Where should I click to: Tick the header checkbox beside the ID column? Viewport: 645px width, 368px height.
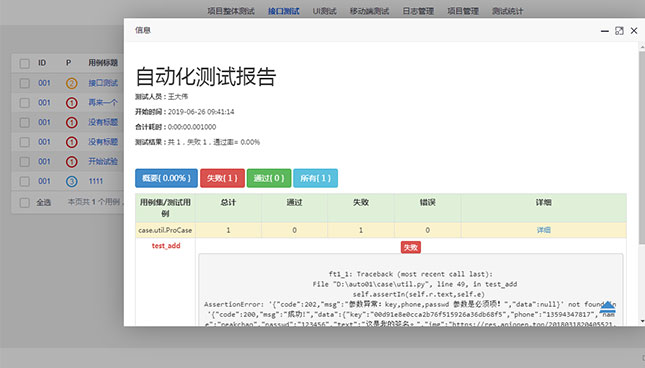tap(25, 63)
